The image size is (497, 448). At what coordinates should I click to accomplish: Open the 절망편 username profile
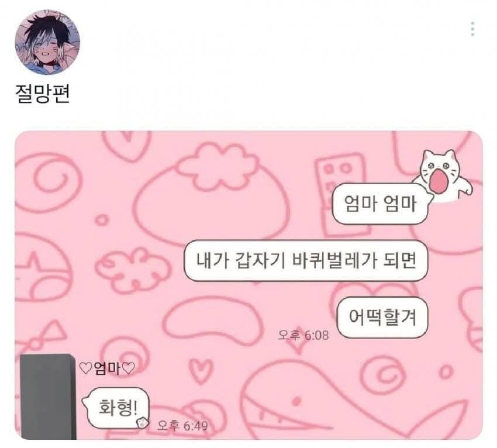coord(42,94)
